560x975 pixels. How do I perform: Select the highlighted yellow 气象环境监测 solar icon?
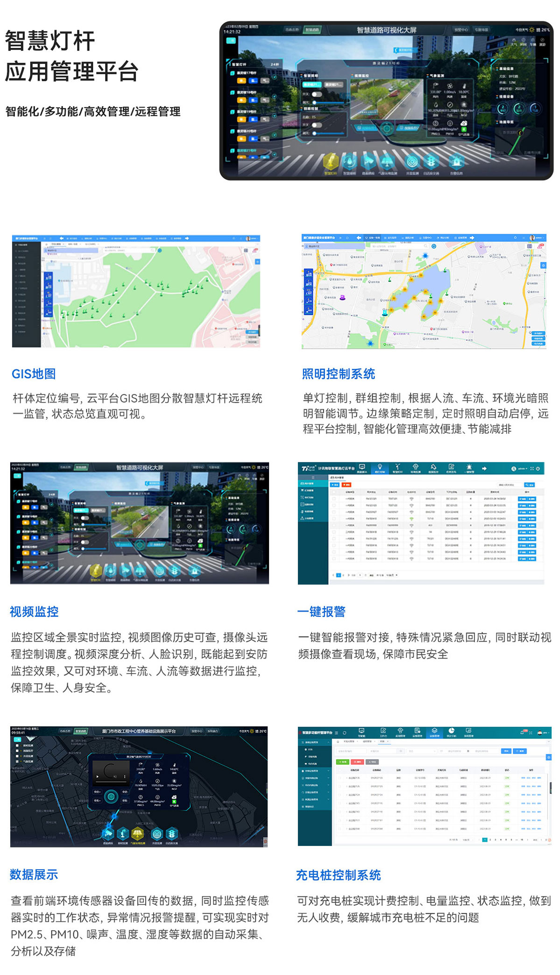point(138,834)
